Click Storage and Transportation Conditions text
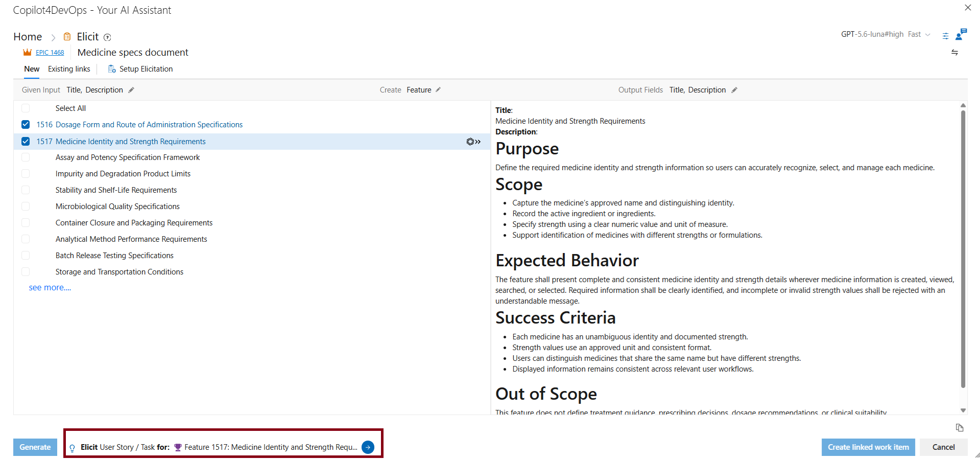The height and width of the screenshot is (459, 980). point(119,272)
